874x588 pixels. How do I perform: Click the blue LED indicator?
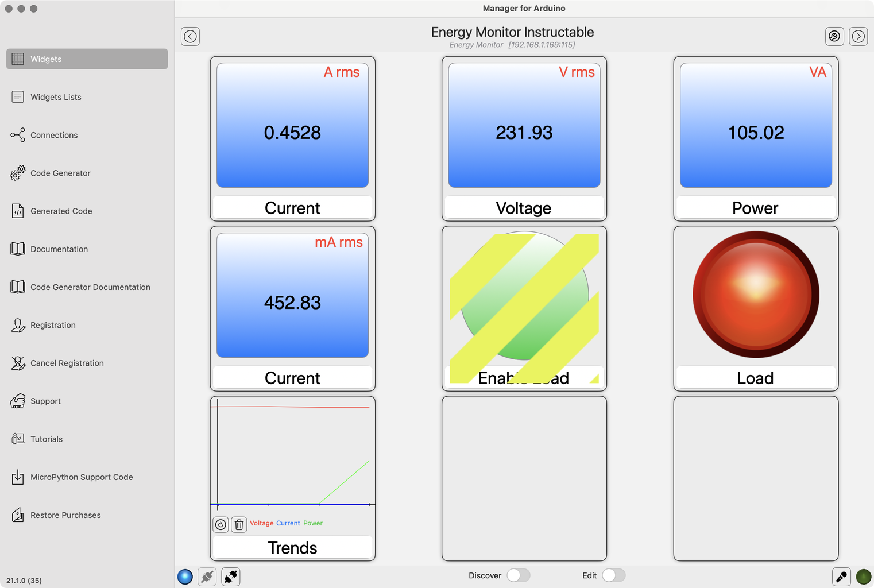[185, 576]
